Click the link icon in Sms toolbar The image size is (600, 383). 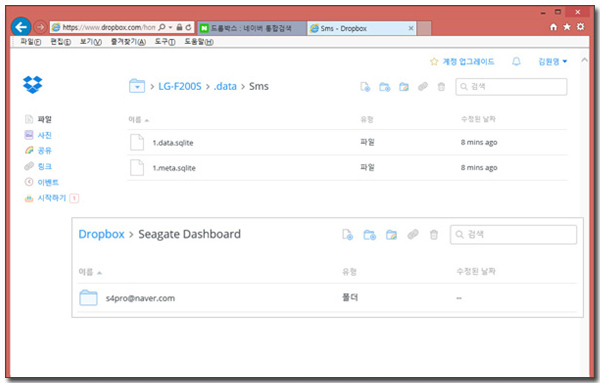423,86
